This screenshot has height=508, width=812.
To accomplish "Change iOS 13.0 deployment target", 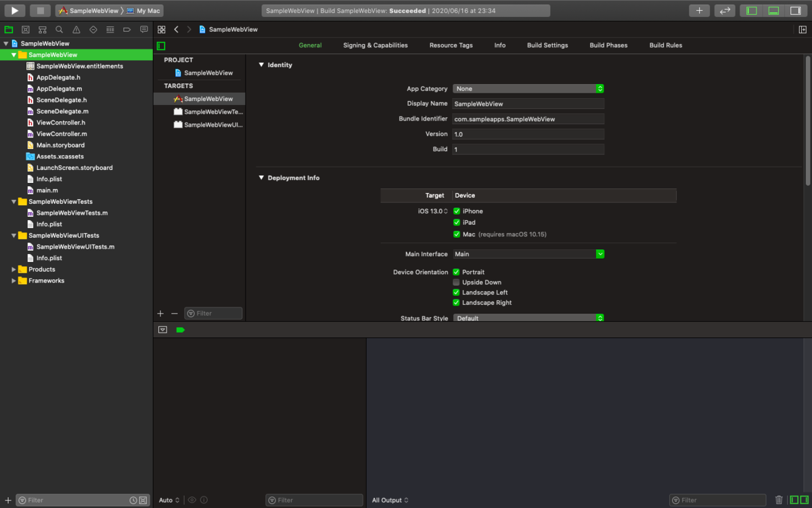I will [x=433, y=211].
